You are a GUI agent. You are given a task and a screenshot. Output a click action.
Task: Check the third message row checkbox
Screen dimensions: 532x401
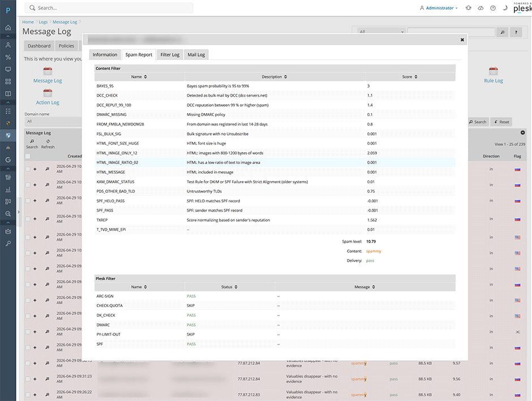pos(28,200)
